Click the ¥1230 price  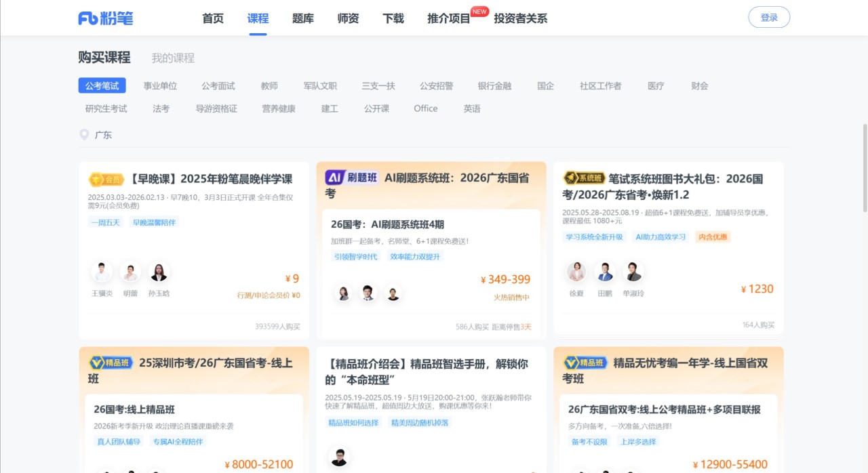(x=757, y=289)
